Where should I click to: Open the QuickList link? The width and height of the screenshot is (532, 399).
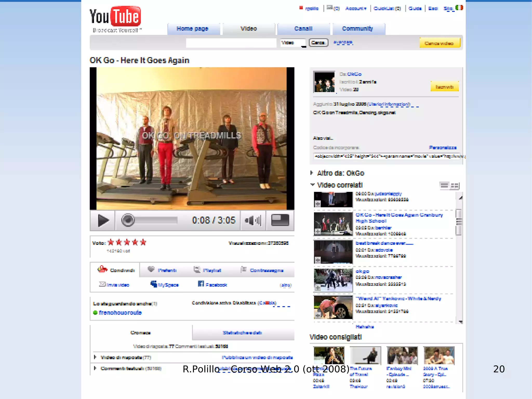[387, 9]
